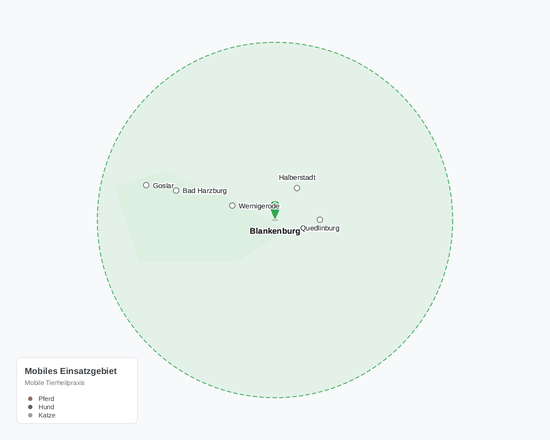This screenshot has height=440, width=550.
Task: Click the Halberstadt marker circle
Action: click(x=297, y=188)
